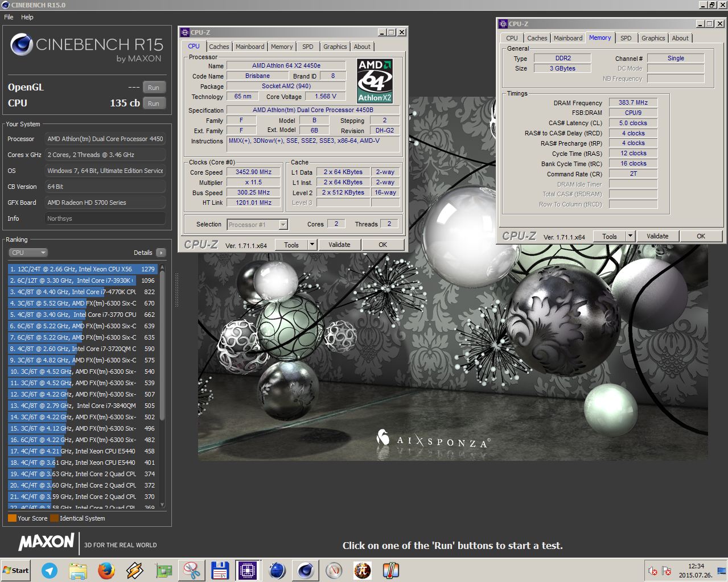Image resolution: width=728 pixels, height=582 pixels.
Task: Click the right CPU-Z title bar icon
Action: [503, 24]
